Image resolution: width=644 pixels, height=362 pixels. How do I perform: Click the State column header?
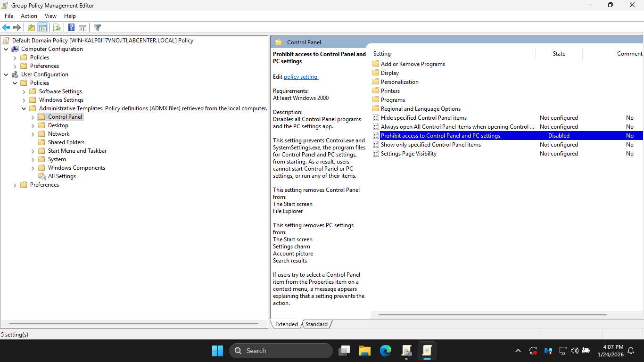click(559, 54)
